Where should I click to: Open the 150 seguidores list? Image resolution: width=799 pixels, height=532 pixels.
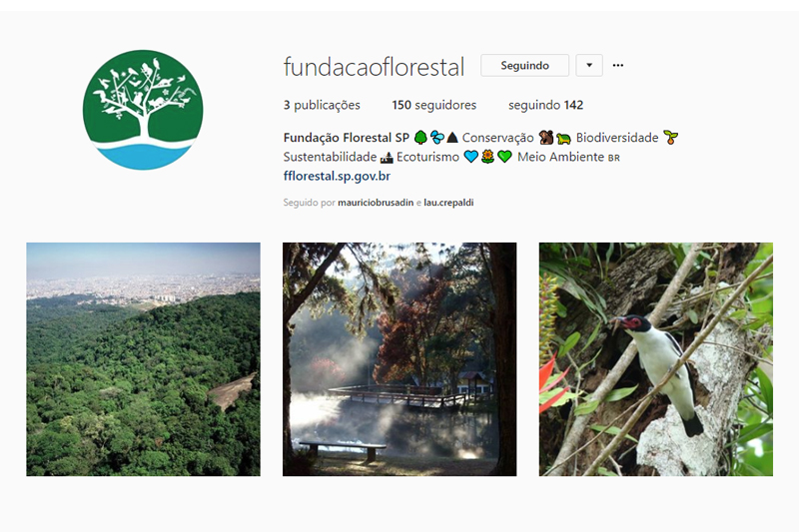click(x=433, y=105)
